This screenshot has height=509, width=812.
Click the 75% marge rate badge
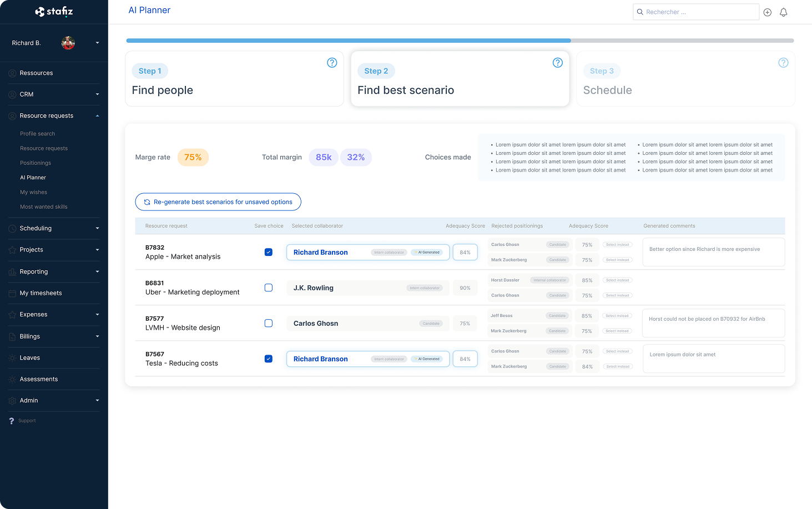click(x=193, y=158)
